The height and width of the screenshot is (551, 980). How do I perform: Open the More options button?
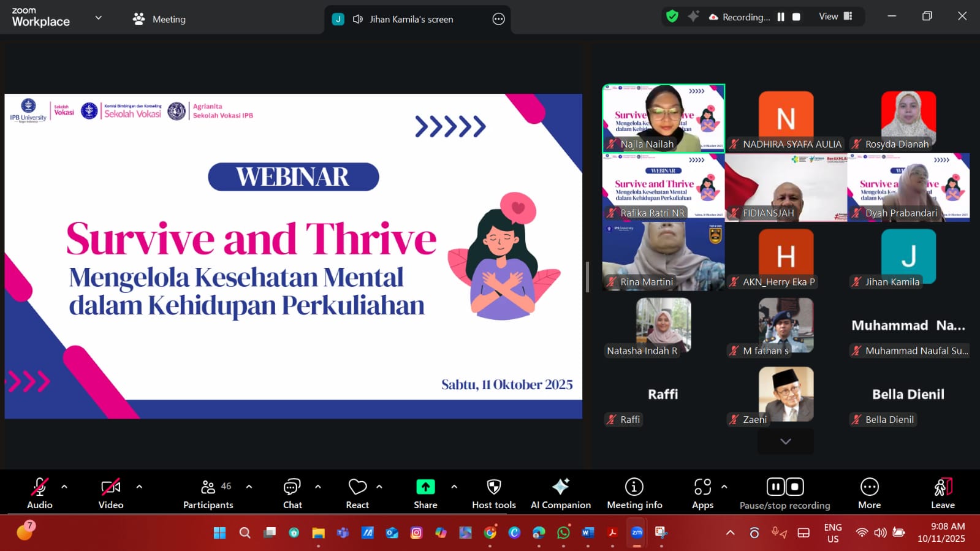(x=869, y=493)
